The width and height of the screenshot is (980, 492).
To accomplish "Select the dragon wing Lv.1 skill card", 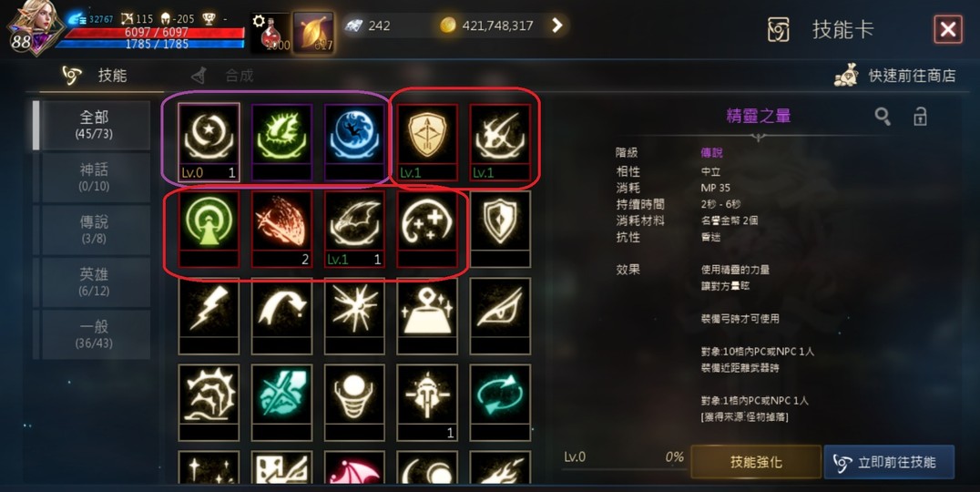I will 354,229.
